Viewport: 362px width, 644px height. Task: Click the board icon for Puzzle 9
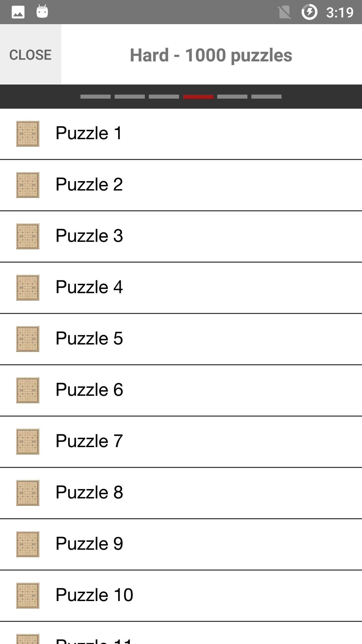point(27,544)
